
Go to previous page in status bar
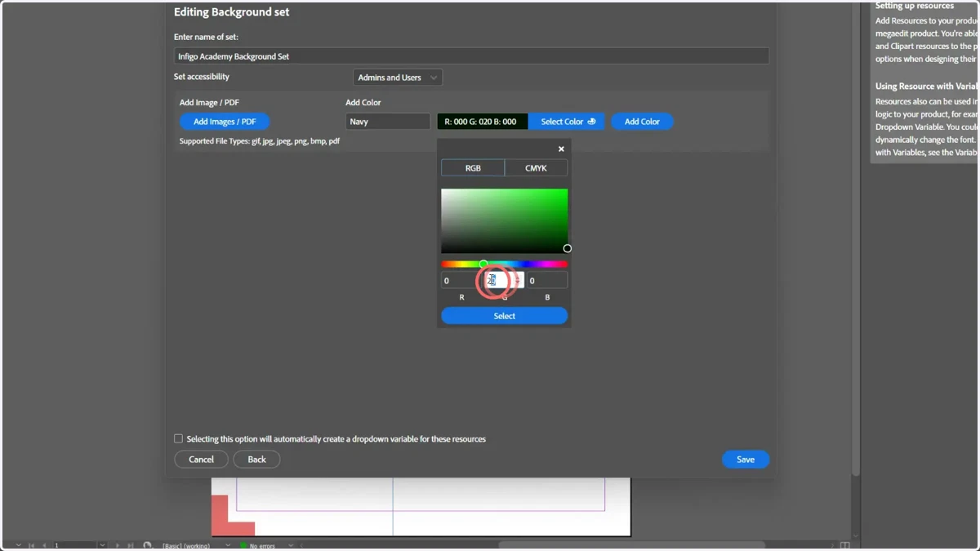click(x=44, y=545)
